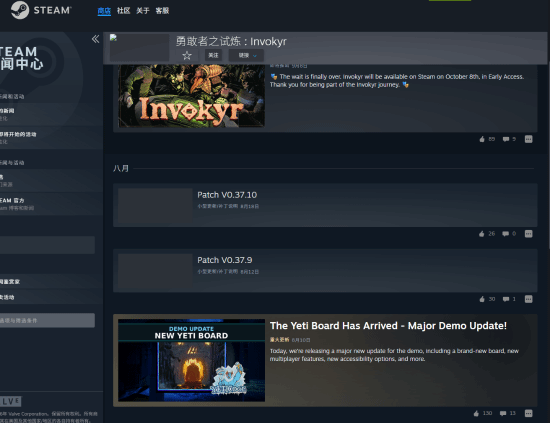Open the Yeti Board Has Arrived post title

[x=388, y=326]
